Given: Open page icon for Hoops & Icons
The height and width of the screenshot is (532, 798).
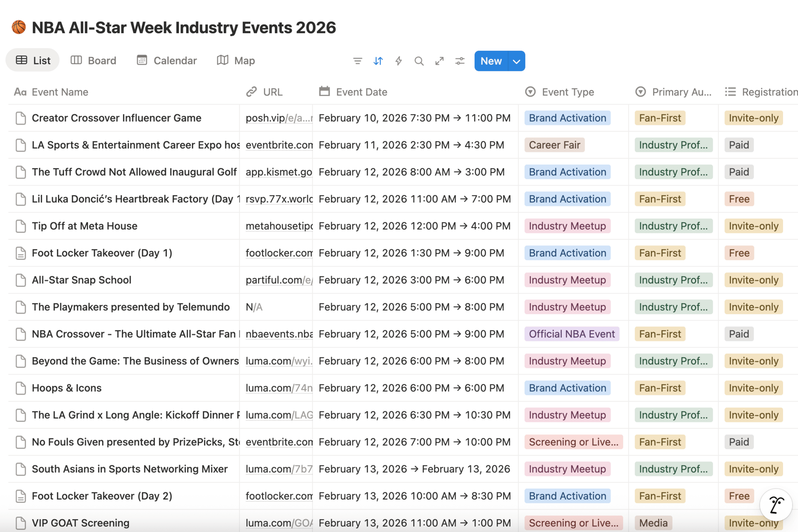Looking at the screenshot, I should point(20,388).
